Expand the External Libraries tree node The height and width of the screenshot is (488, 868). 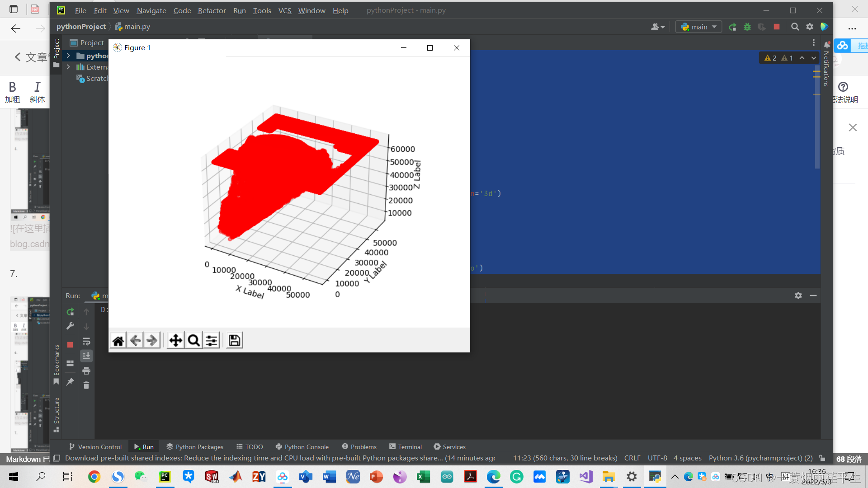tap(68, 67)
